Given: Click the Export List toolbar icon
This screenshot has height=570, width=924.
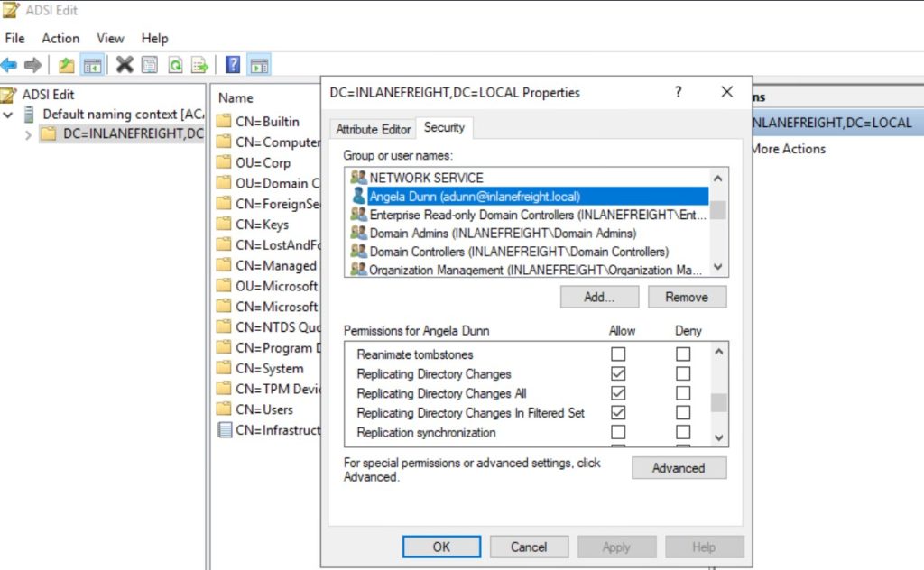Looking at the screenshot, I should 199,65.
